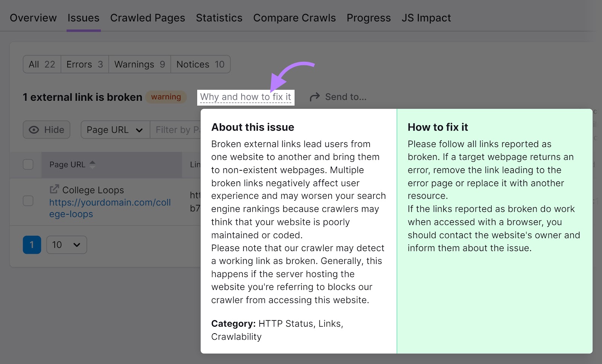Show only Warnings issues
Screen dimensions: 602x364
[x=139, y=64]
